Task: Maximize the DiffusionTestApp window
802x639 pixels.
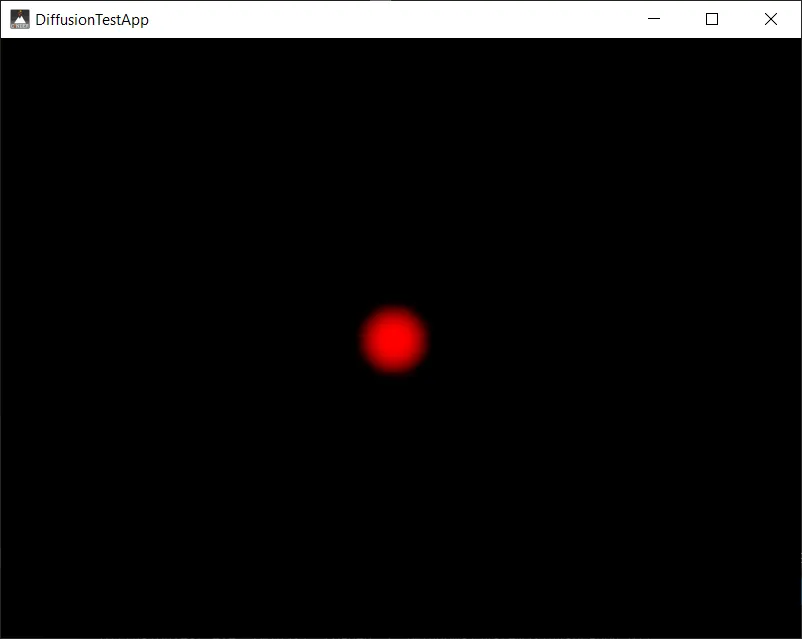Action: click(712, 19)
